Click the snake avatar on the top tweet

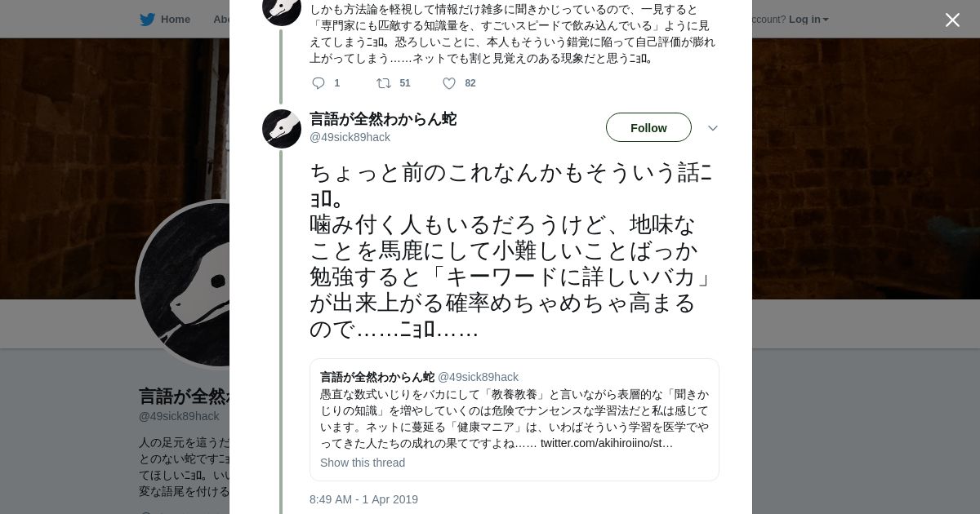click(282, 10)
